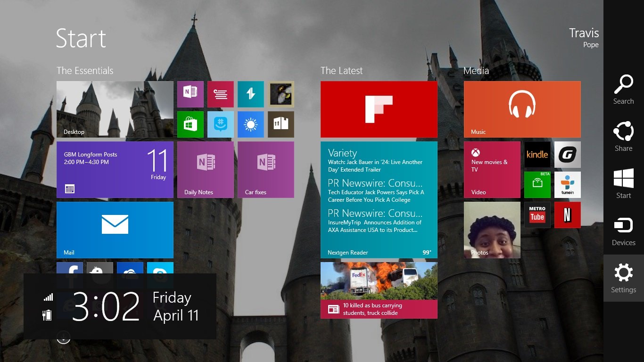Screen dimensions: 644x362
Task: Launch the silver G logo tile
Action: 568,155
